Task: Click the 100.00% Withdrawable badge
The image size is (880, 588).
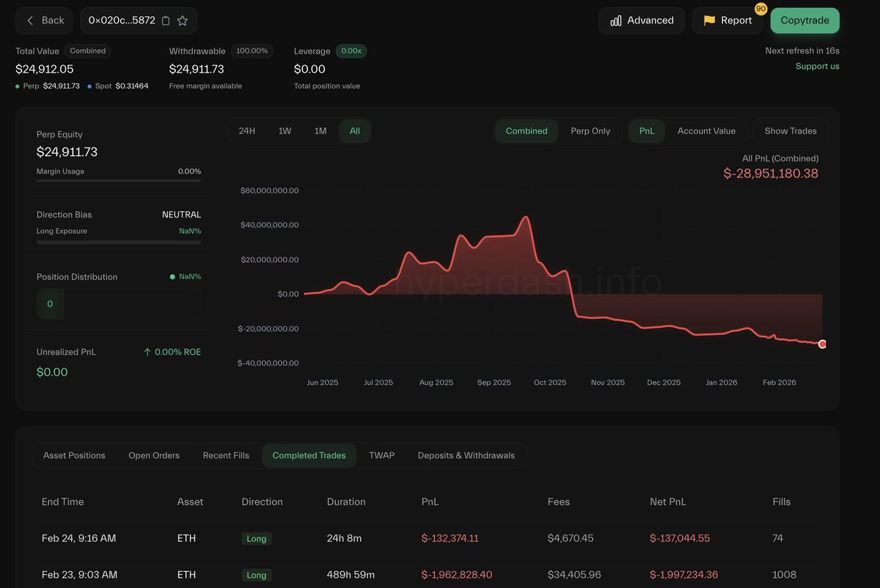Action: [x=252, y=51]
